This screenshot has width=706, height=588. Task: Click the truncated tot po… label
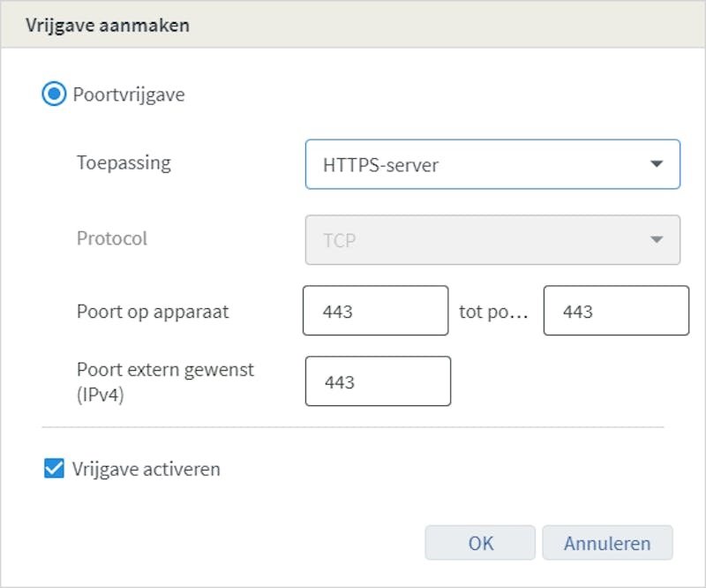tap(493, 312)
